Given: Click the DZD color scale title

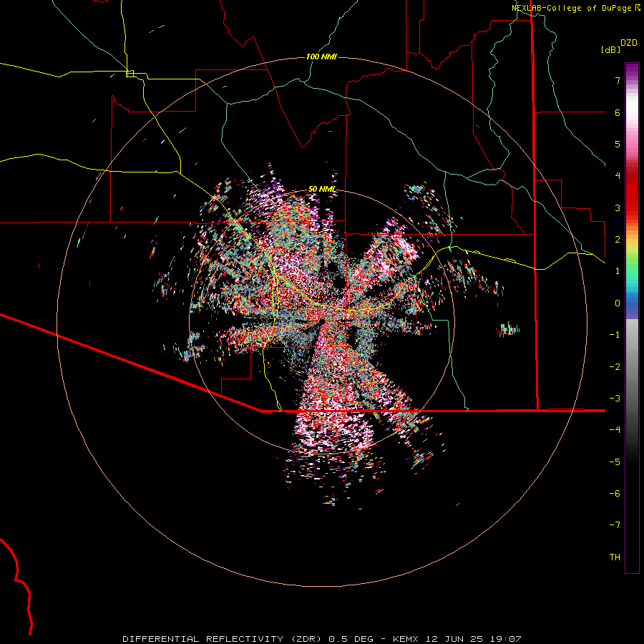Looking at the screenshot, I should coord(629,43).
